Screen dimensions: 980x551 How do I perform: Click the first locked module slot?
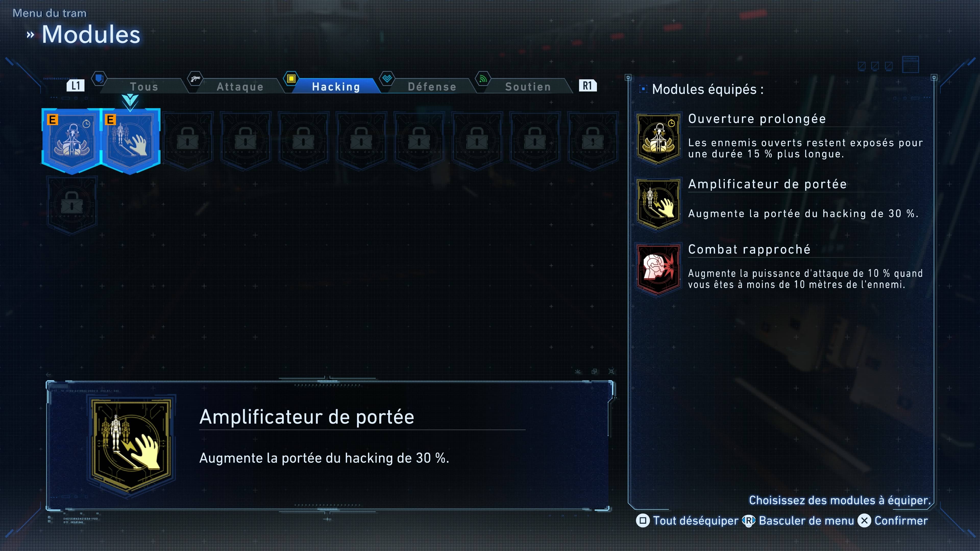point(188,141)
